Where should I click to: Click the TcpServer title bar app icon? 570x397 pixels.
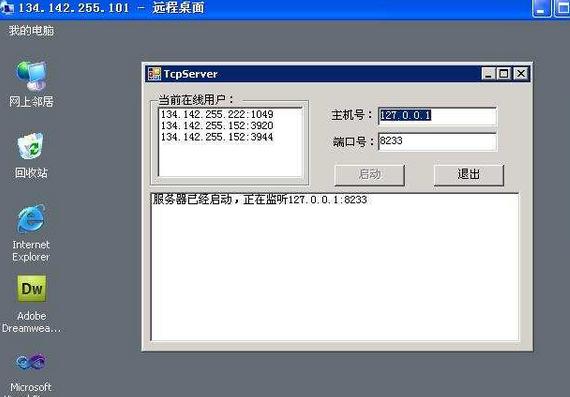click(154, 74)
